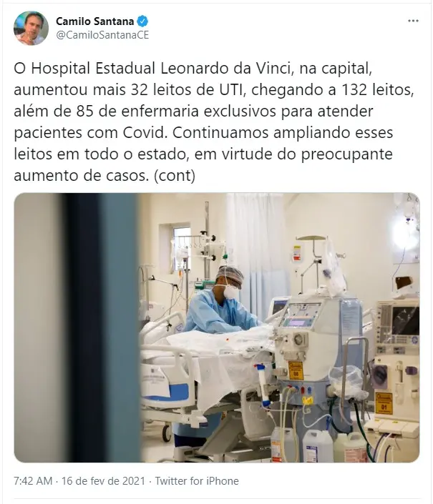Click the blue verified badge
This screenshot has height=504, width=433.
click(142, 21)
